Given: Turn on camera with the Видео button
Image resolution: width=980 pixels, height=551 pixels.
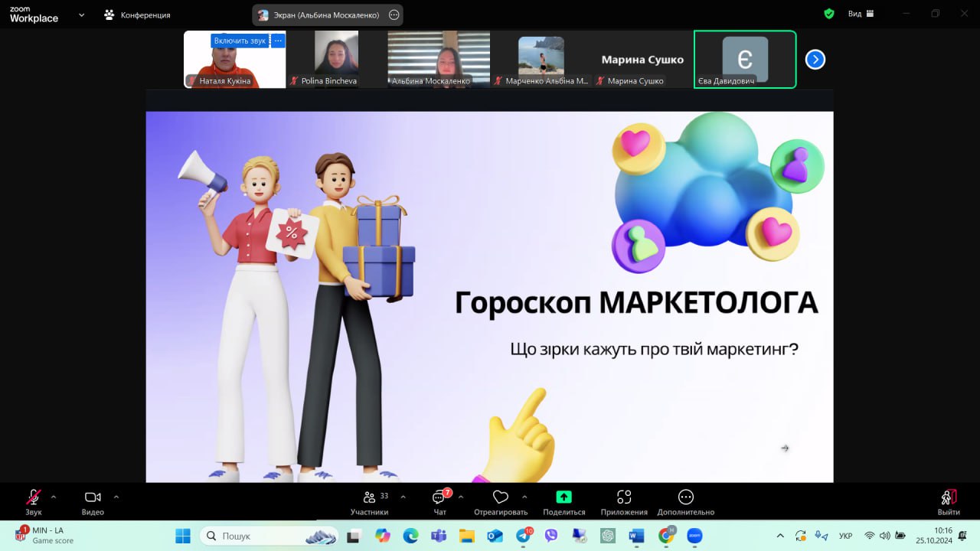Looking at the screenshot, I should [93, 502].
